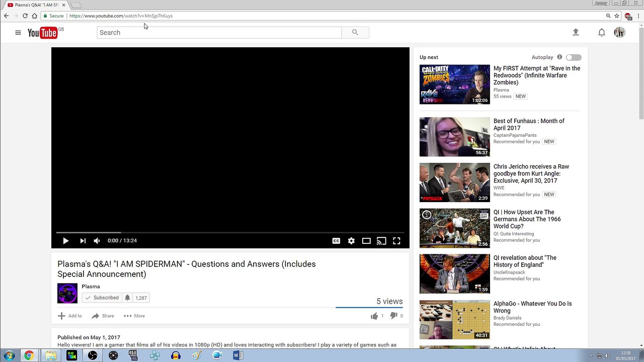Viewport: 644px width, 362px height.
Task: Click the Subscribed button
Action: point(102,298)
